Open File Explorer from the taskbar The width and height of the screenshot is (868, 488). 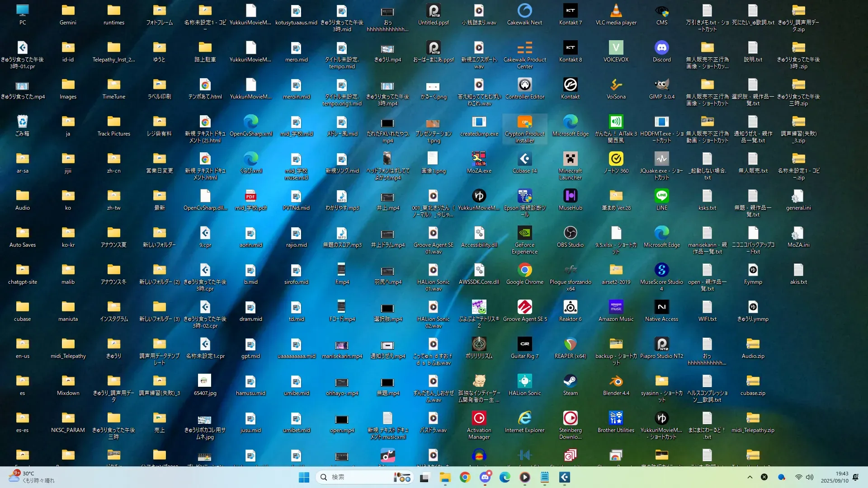coord(445,477)
